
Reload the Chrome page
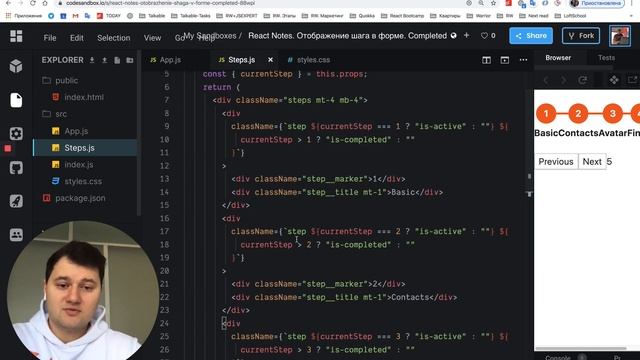pos(33,3)
